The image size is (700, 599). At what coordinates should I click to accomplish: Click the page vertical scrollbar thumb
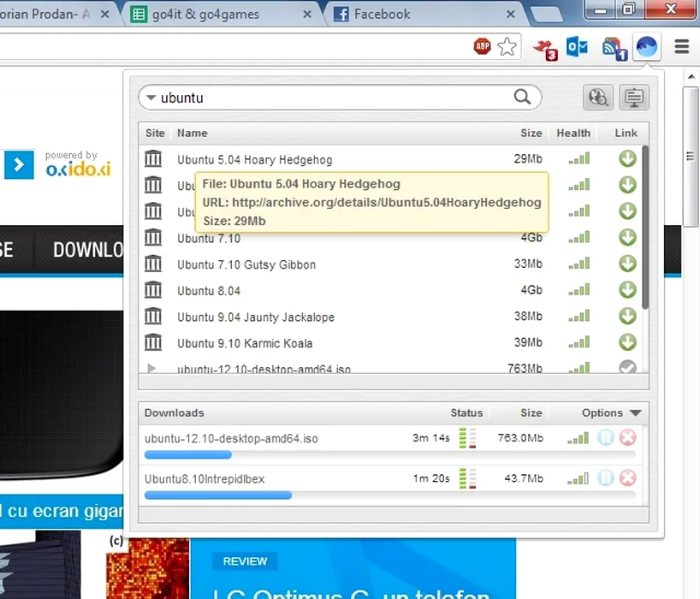[x=691, y=158]
